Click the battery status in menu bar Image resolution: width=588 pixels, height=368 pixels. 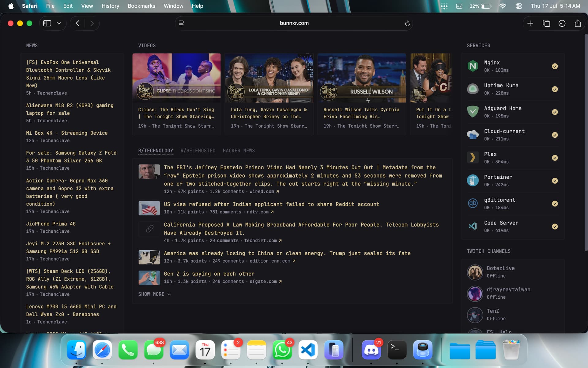point(480,6)
